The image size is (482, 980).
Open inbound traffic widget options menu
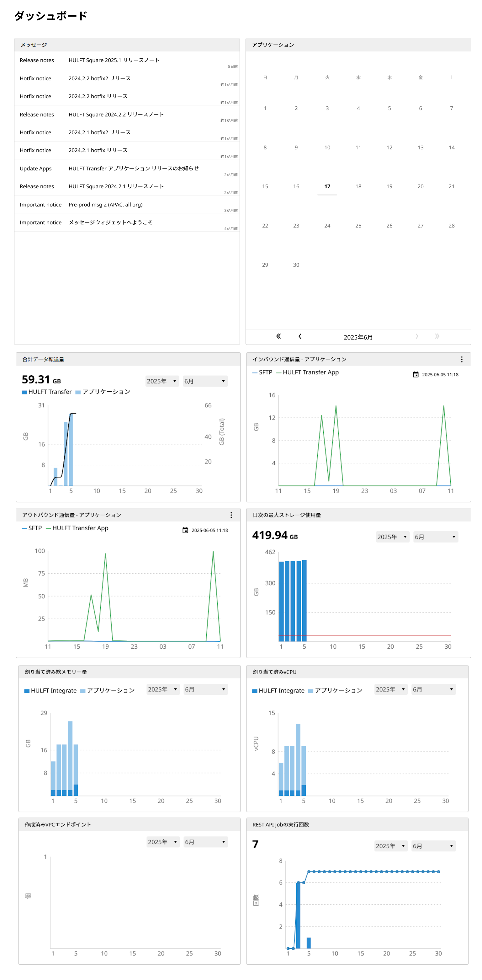pyautogui.click(x=462, y=359)
